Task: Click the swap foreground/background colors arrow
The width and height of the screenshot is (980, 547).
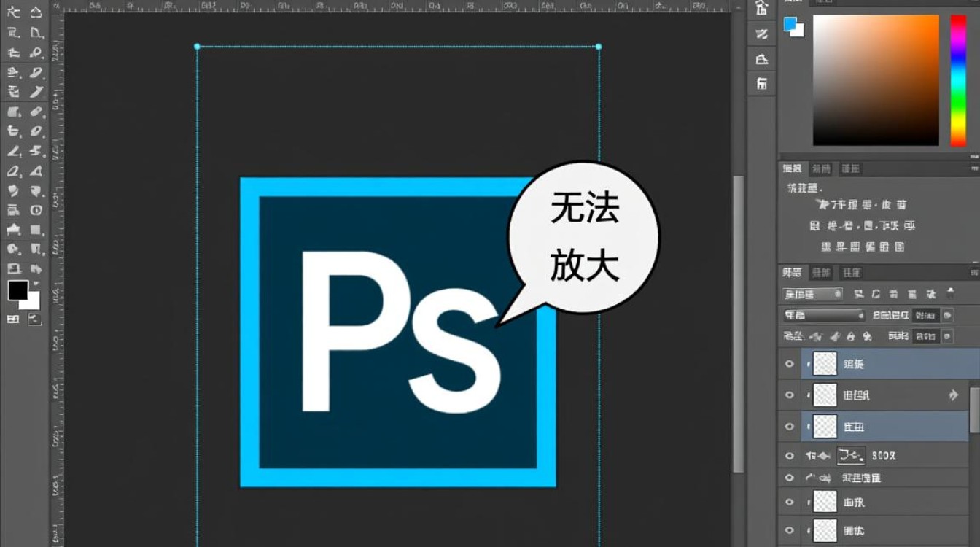Action: pyautogui.click(x=36, y=283)
